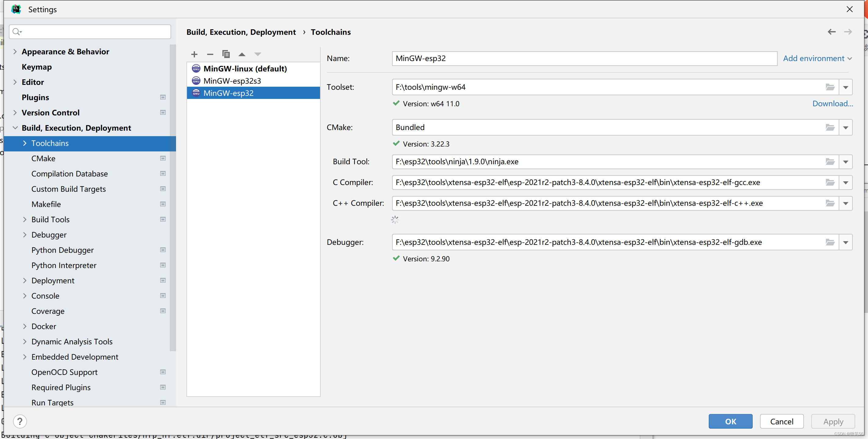Open Keymap settings page

(x=37, y=67)
